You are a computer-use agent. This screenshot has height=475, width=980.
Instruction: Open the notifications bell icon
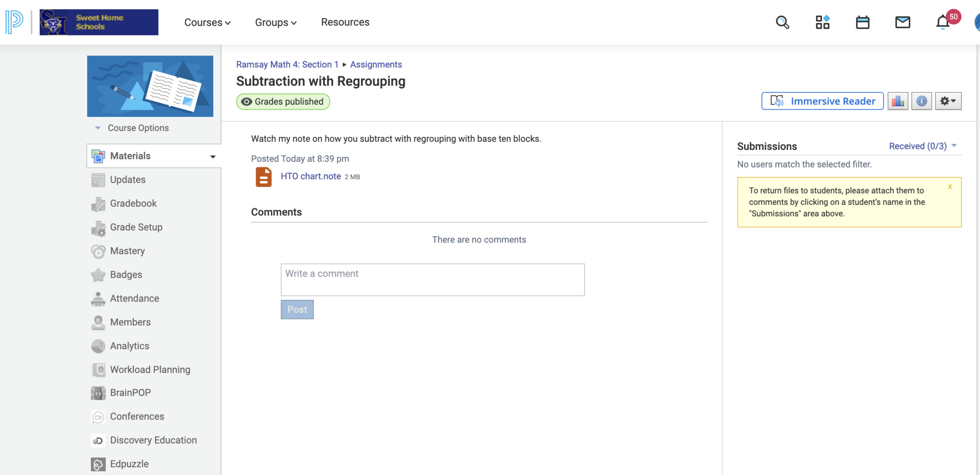pos(943,23)
